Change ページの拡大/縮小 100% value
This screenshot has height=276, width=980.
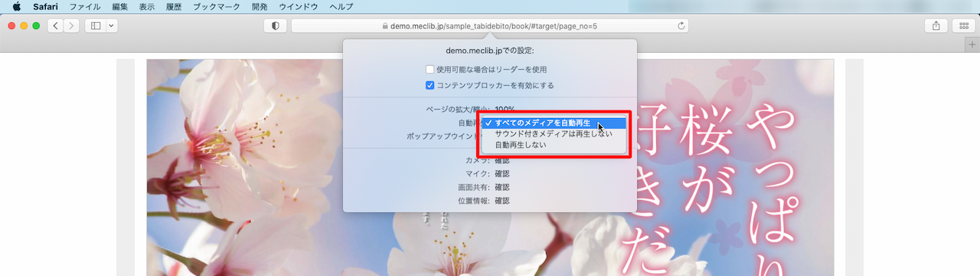pos(505,110)
